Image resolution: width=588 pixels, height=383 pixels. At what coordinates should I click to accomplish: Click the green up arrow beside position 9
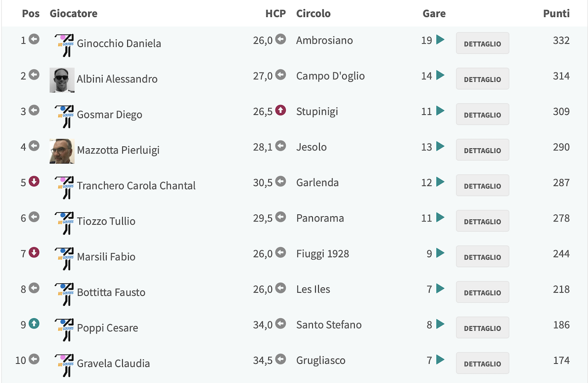point(34,324)
